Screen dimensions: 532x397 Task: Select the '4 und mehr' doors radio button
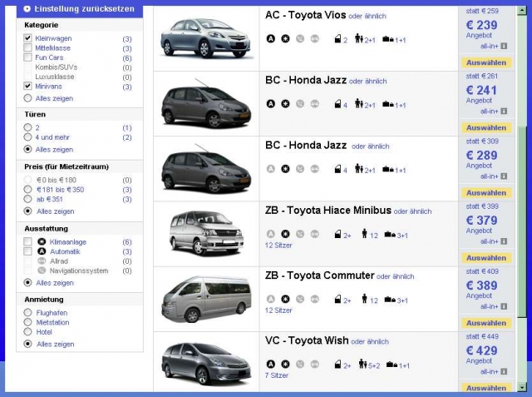[x=27, y=136]
